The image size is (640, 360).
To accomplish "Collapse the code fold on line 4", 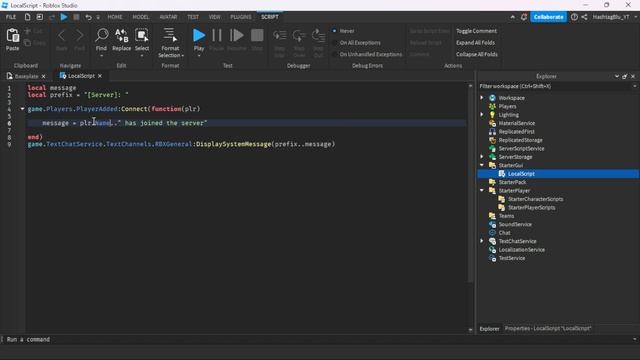I will pos(22,109).
